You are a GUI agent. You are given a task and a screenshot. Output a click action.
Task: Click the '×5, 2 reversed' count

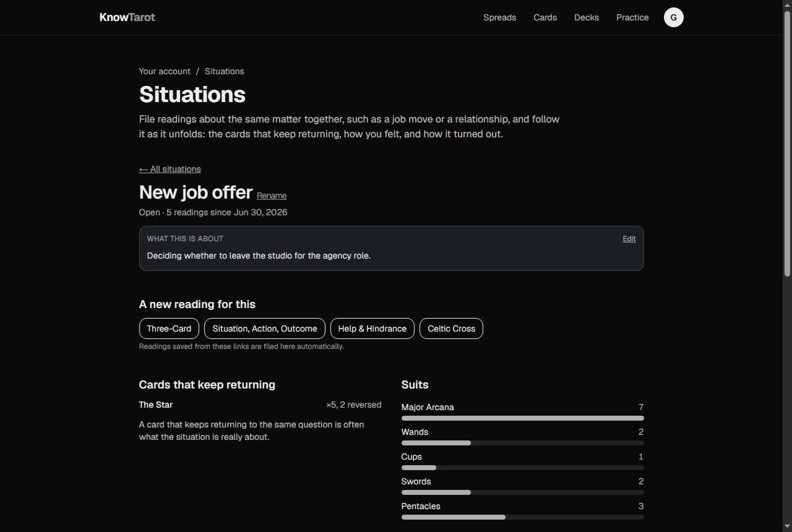[354, 405]
